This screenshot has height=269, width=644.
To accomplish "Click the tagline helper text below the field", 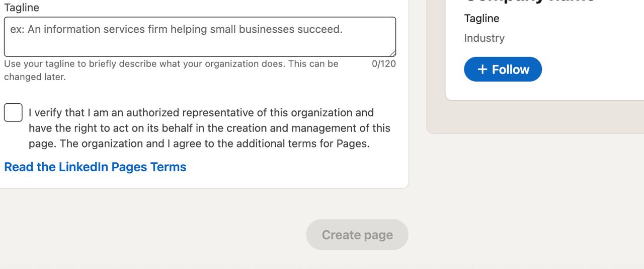I will click(x=171, y=64).
